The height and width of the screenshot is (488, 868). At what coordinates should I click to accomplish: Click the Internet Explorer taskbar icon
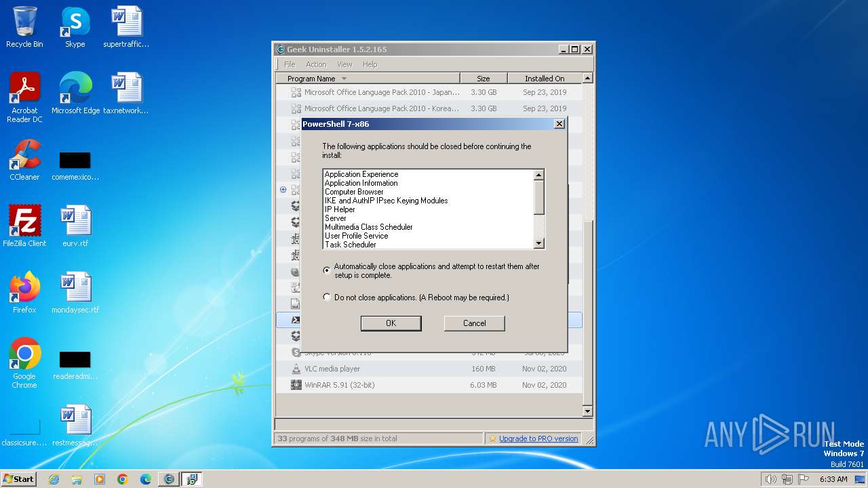(x=54, y=479)
